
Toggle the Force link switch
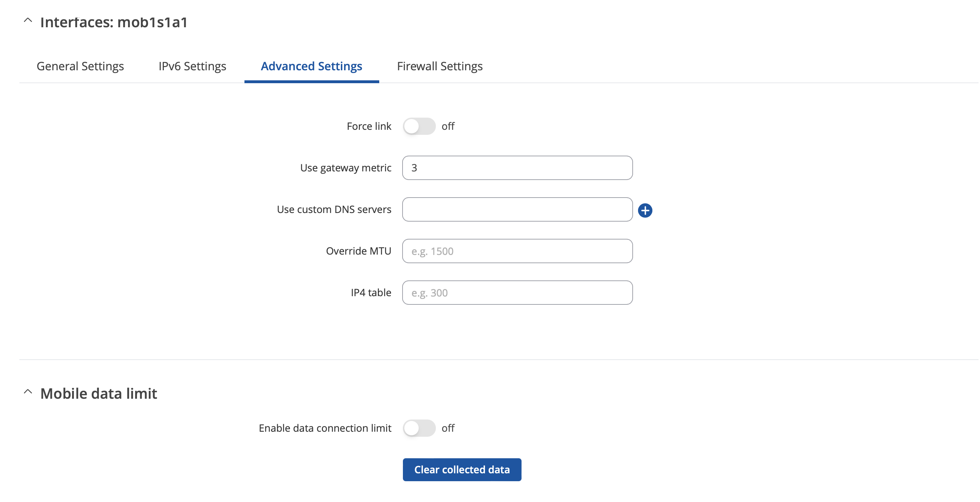(419, 126)
